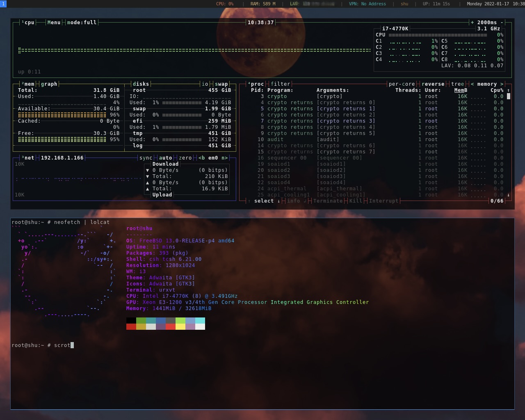Click the Terminate process button
525x420 pixels.
coord(328,201)
